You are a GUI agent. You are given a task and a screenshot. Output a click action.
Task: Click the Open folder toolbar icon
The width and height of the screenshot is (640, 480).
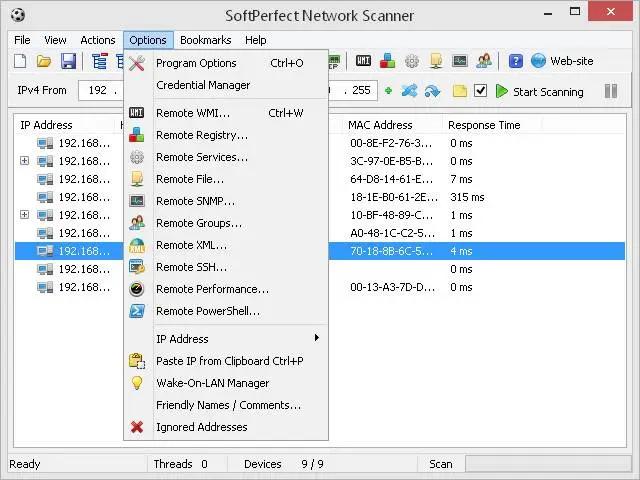(x=44, y=61)
